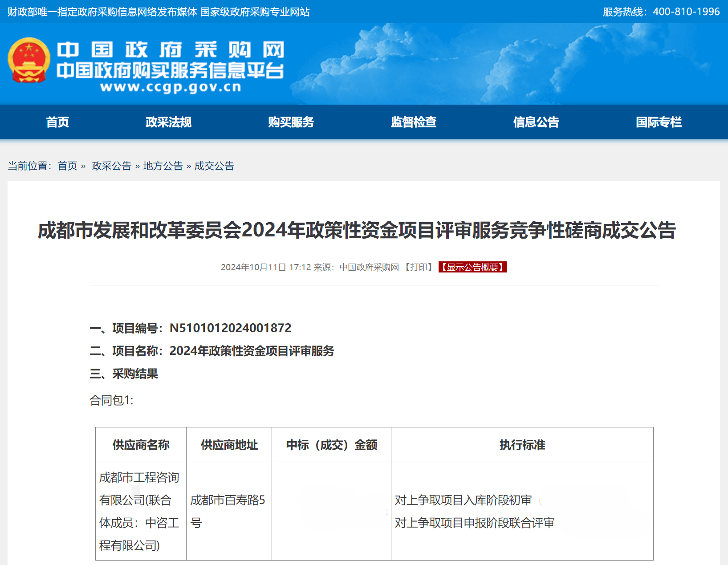This screenshot has width=728, height=565.
Task: Open the 首页 navigation menu item
Action: point(57,122)
